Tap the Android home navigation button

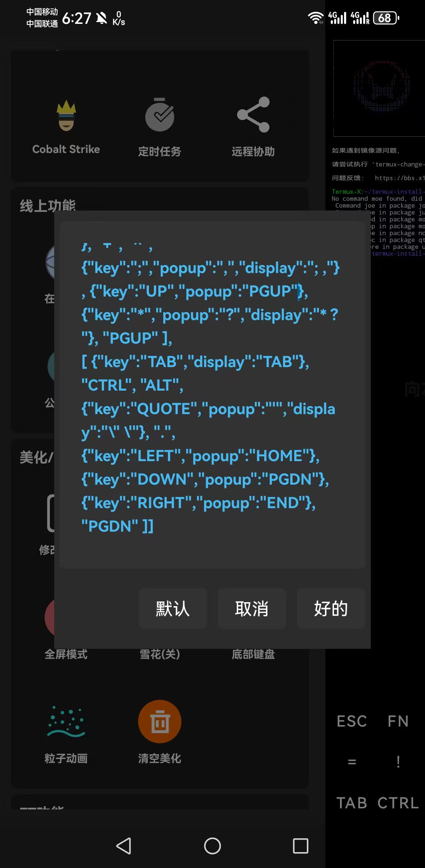[212, 846]
